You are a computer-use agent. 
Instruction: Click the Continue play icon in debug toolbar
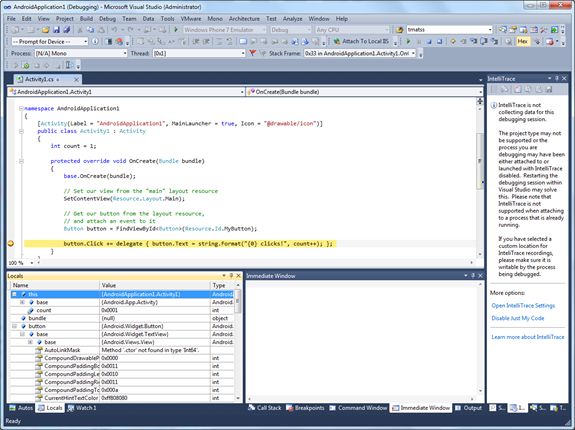pos(408,41)
